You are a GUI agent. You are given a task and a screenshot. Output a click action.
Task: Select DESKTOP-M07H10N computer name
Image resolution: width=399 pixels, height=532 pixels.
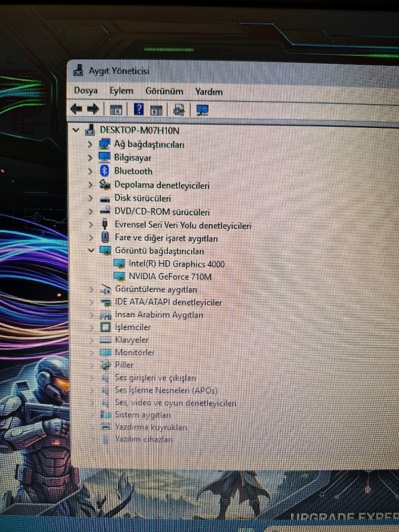tap(139, 130)
